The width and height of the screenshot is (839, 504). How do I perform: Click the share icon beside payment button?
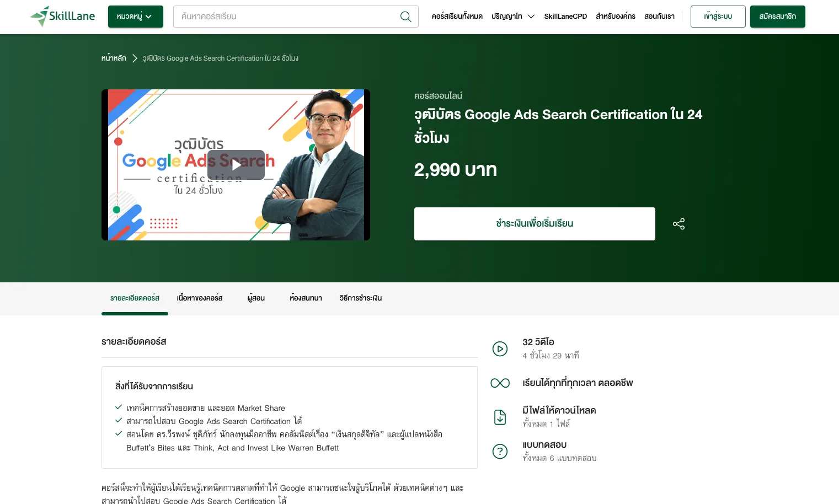coord(679,224)
